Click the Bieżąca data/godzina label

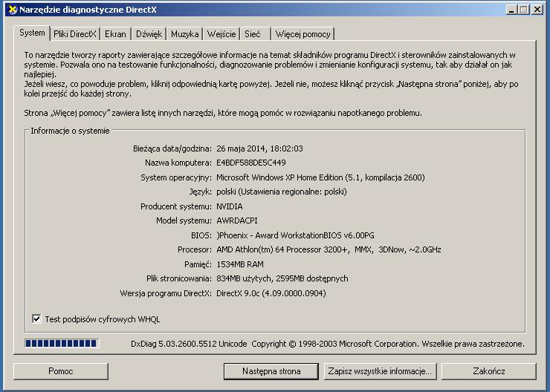coord(172,148)
